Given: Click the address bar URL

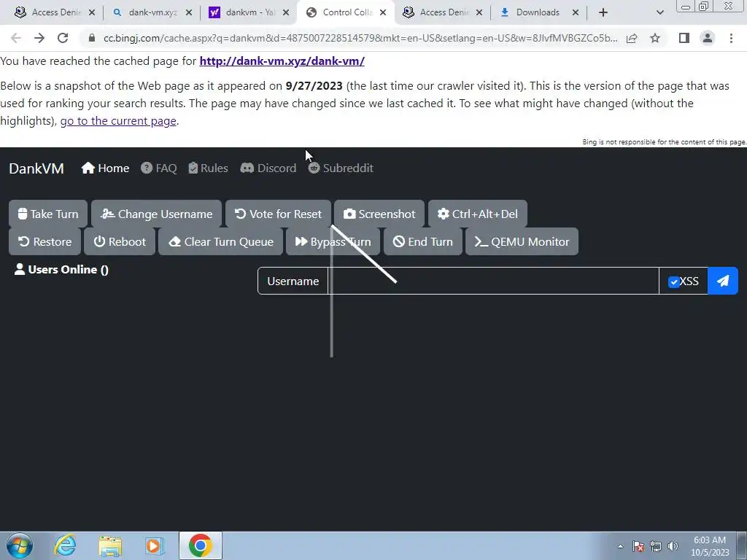Looking at the screenshot, I should [360, 38].
